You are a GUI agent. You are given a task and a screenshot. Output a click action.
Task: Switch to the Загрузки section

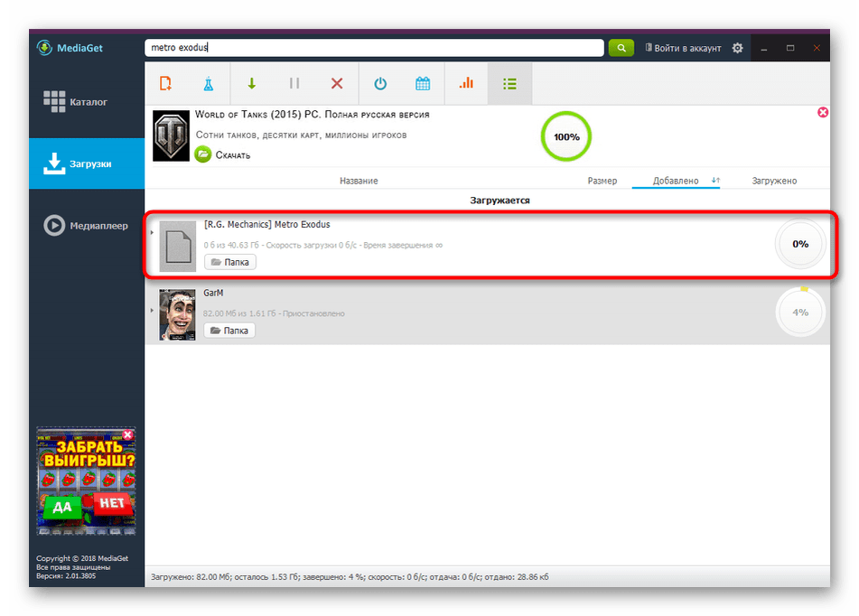pyautogui.click(x=87, y=163)
